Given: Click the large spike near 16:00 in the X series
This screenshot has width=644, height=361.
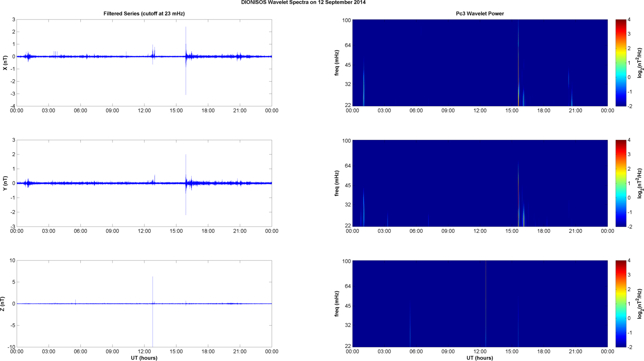Looking at the screenshot, I should 186,60.
